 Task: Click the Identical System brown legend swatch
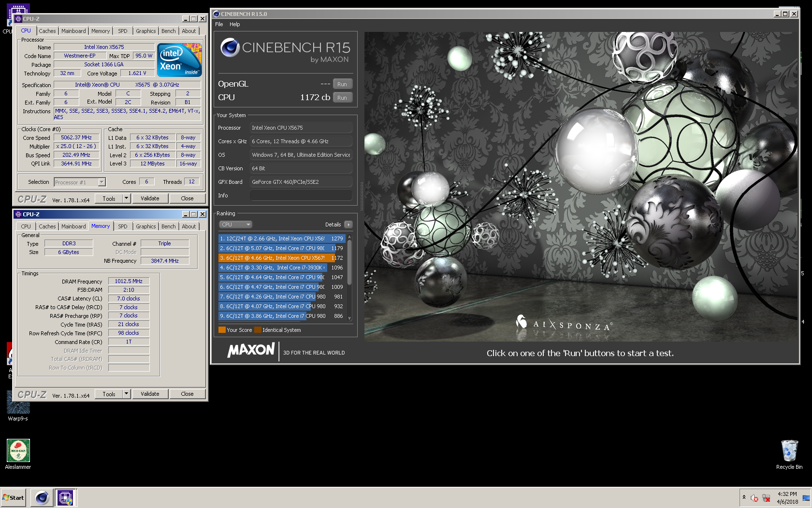tap(258, 330)
